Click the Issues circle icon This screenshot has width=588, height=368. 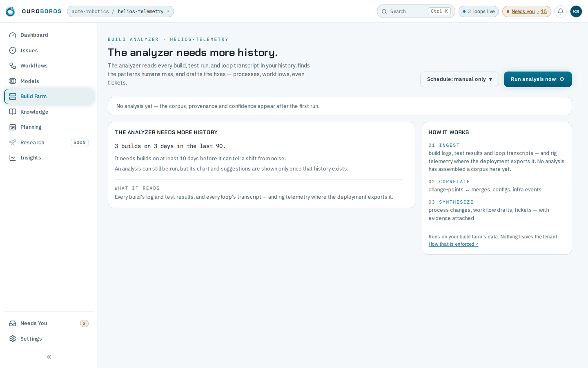(13, 50)
